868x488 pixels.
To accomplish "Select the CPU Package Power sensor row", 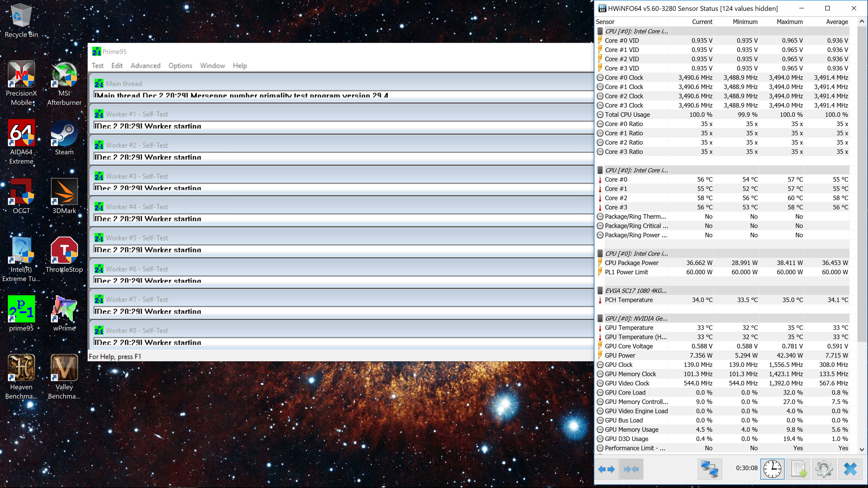I will click(x=631, y=263).
